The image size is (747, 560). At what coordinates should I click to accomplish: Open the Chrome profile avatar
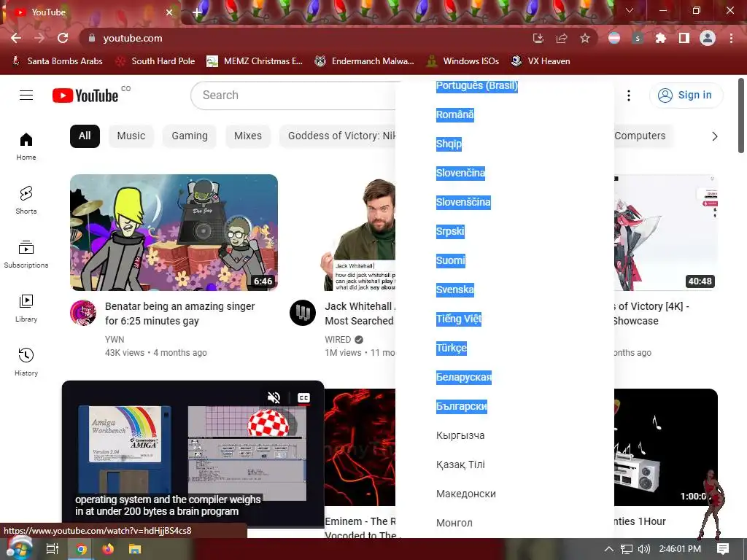coord(708,38)
